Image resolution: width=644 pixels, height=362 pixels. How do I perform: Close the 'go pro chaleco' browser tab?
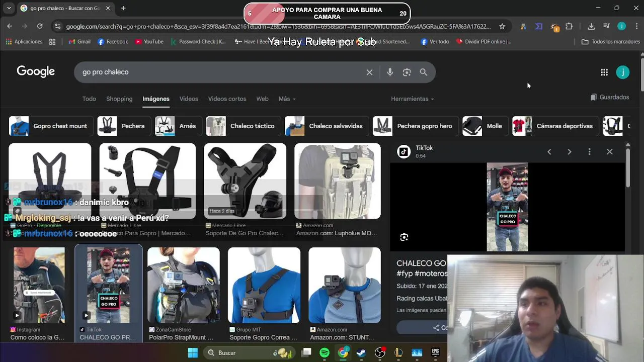point(108,8)
